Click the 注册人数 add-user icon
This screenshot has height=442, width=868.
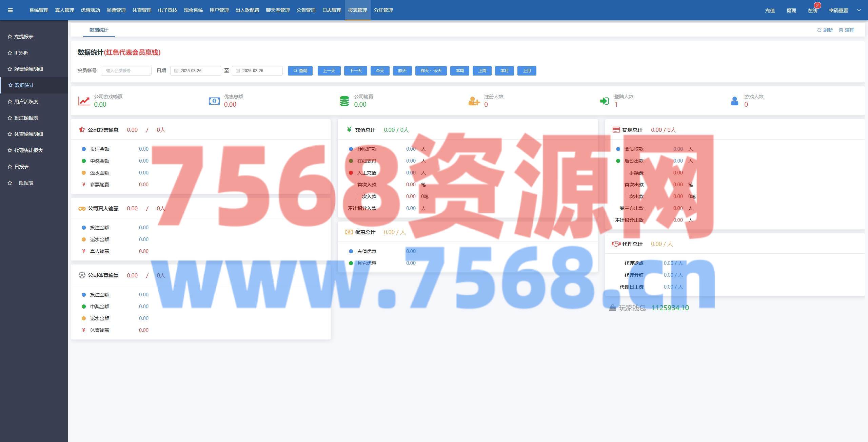(x=474, y=101)
